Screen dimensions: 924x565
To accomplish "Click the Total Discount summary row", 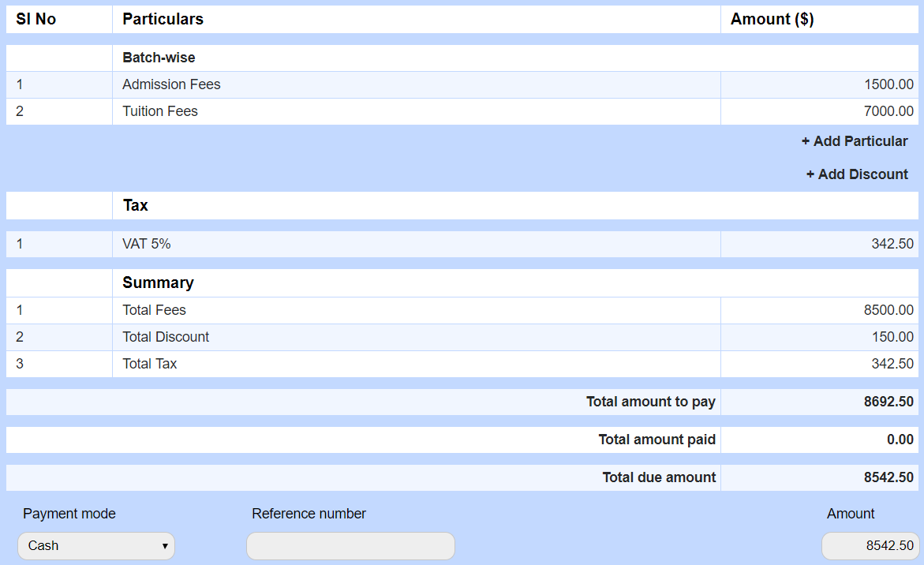I will point(166,337).
